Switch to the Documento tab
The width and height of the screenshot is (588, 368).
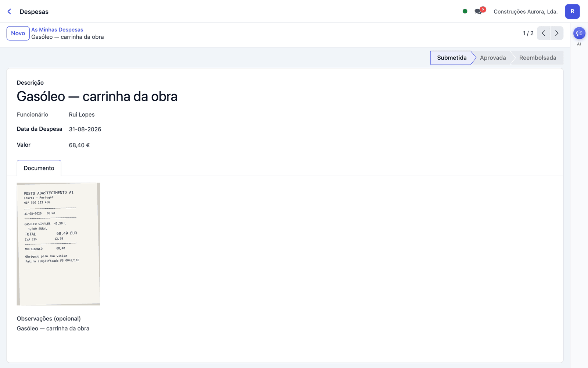39,168
